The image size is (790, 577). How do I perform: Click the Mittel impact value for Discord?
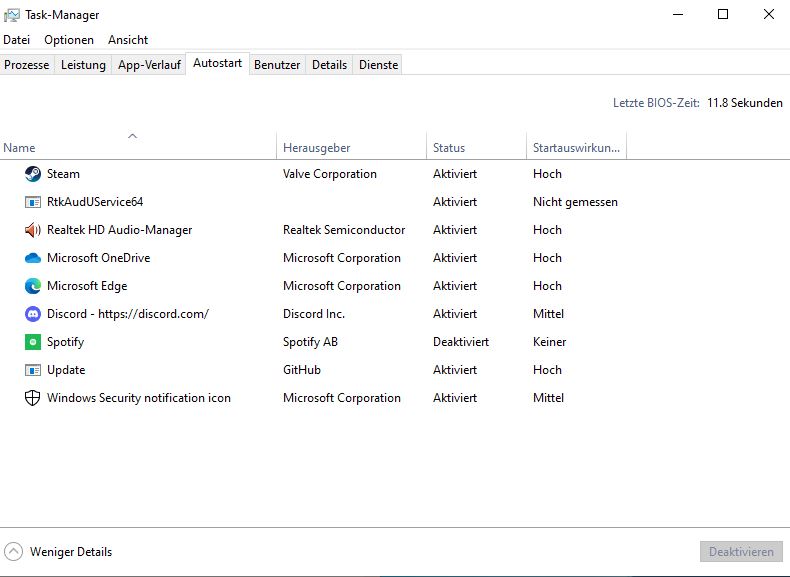[x=549, y=314]
